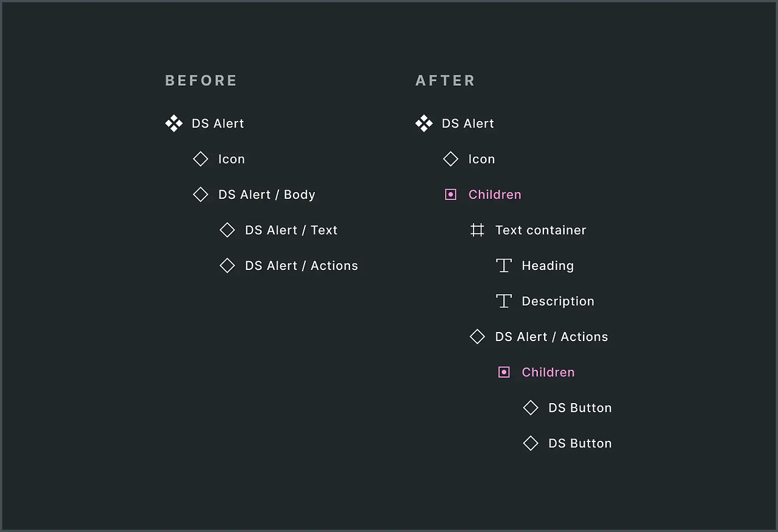Click the pink slot icon of upper Children
The height and width of the screenshot is (532, 778).
[x=450, y=195]
